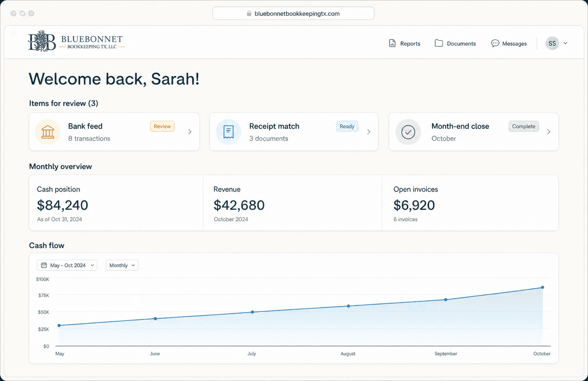Click the lock icon in address bar
Screen dimensions: 588x381
249,14
